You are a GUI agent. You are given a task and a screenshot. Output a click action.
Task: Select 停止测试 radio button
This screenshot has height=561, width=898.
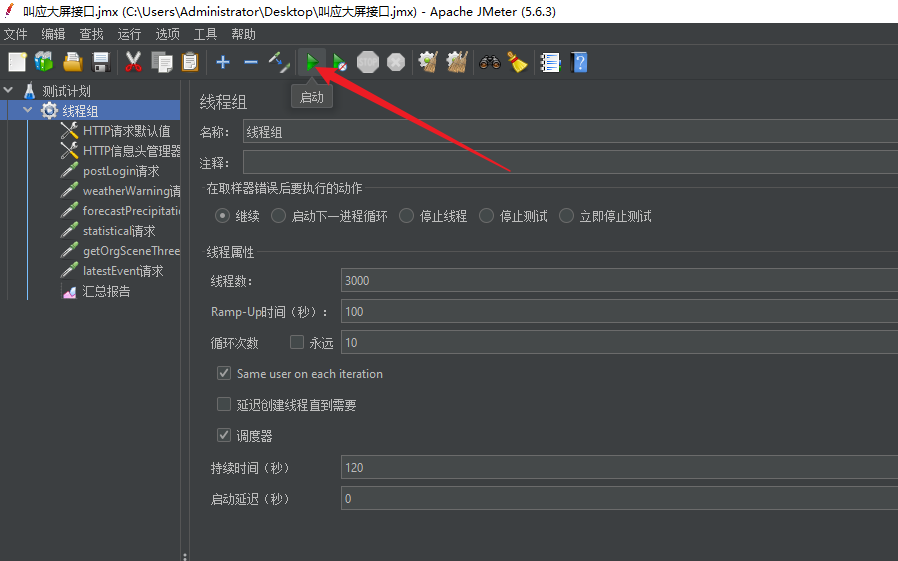(486, 216)
